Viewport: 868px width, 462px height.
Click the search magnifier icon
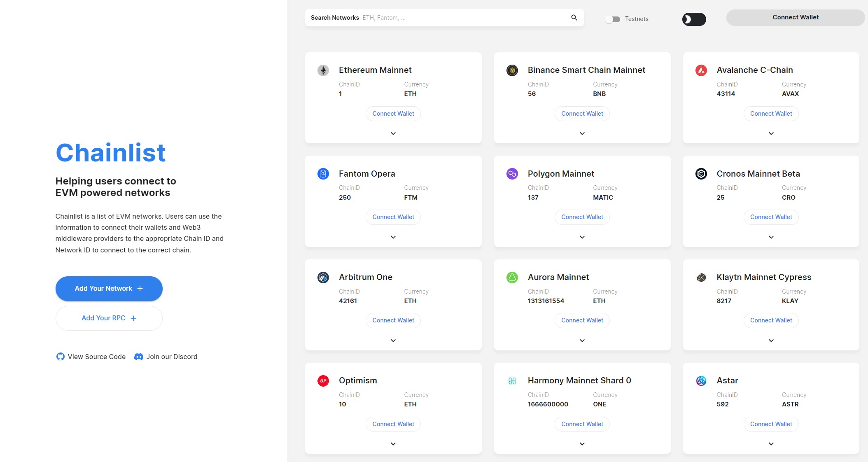[574, 18]
